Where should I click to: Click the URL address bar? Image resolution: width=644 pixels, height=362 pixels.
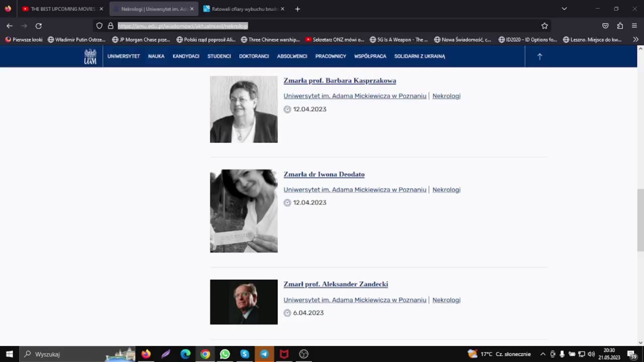[322, 26]
